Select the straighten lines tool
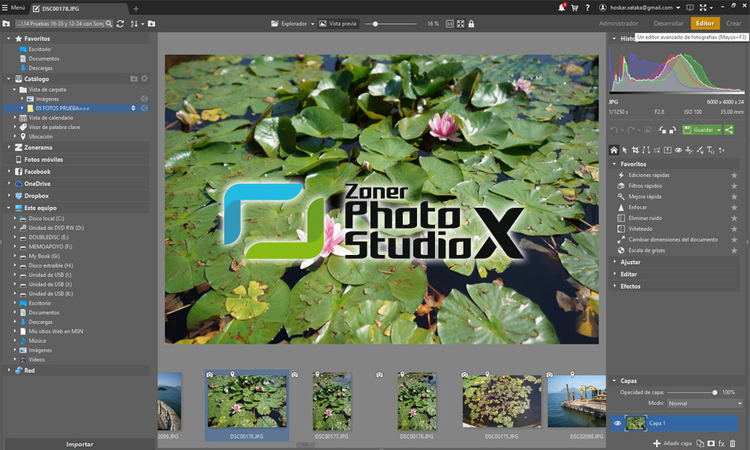The image size is (750, 450). pyautogui.click(x=646, y=150)
